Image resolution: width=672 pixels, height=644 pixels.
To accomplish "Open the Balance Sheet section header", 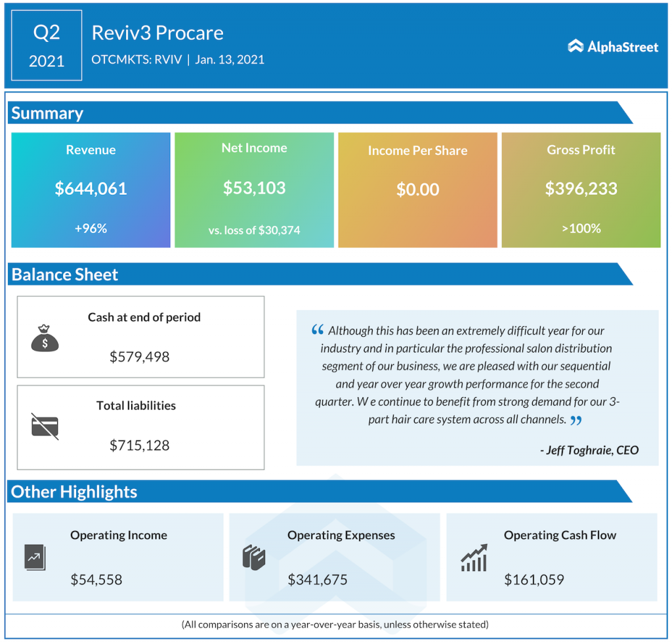I will pos(63,275).
